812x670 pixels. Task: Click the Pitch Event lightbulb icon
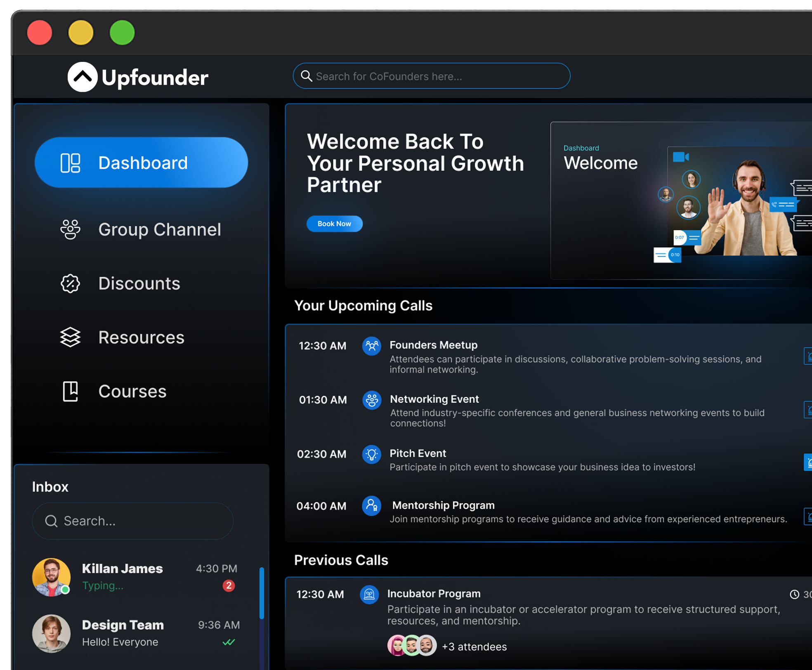(371, 454)
